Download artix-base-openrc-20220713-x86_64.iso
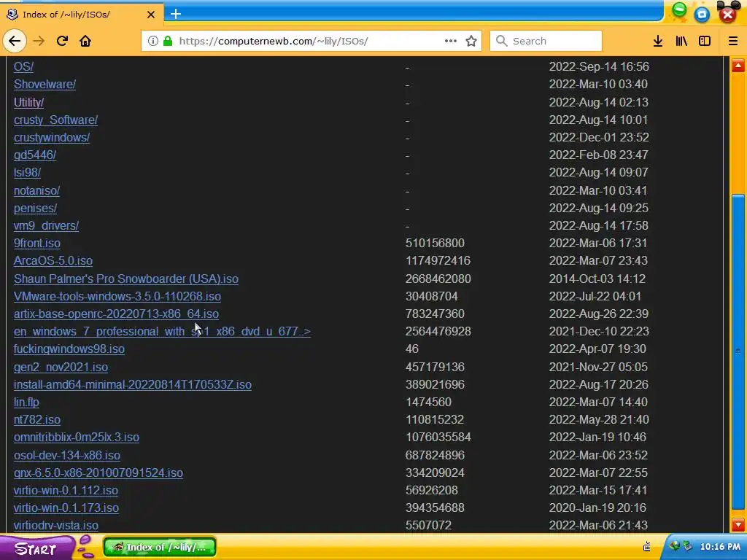The image size is (747, 560). (x=116, y=314)
